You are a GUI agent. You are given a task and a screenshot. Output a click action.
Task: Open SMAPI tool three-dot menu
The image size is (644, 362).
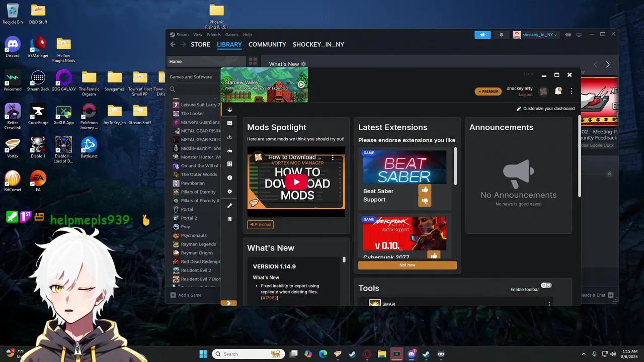[549, 304]
